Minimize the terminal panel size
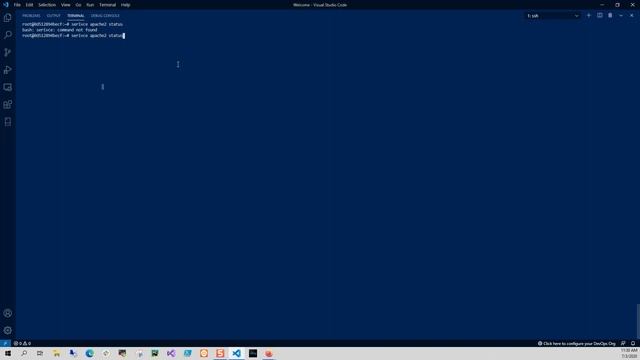Image resolution: width=640 pixels, height=360 pixels. (621, 16)
